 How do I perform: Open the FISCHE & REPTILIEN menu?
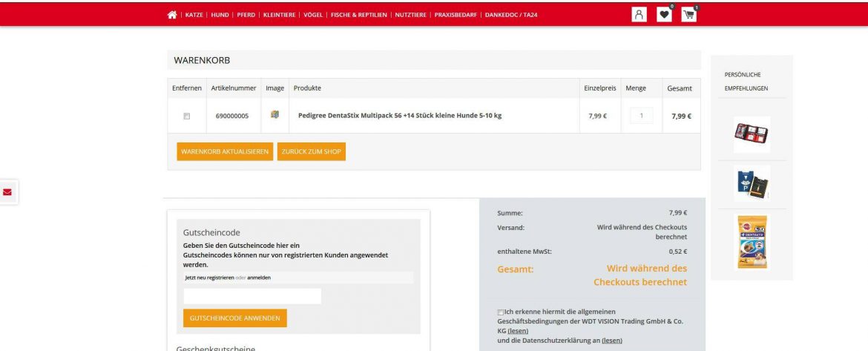coord(359,15)
